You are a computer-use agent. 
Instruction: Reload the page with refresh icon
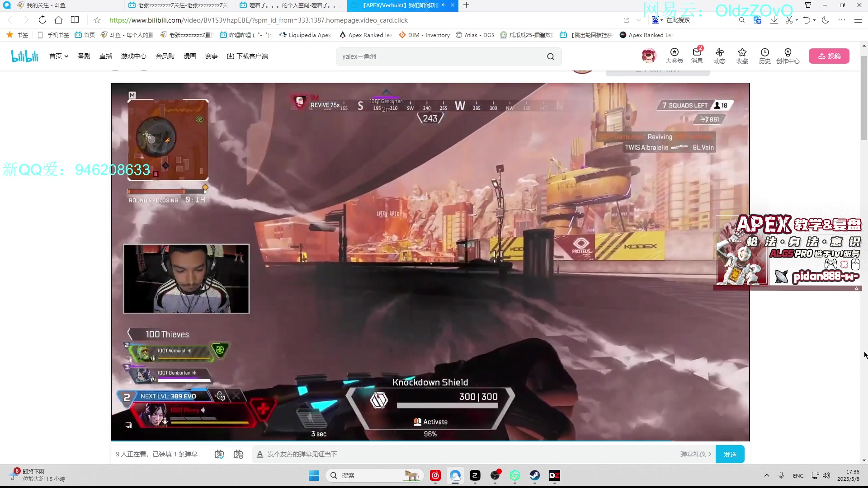click(42, 20)
